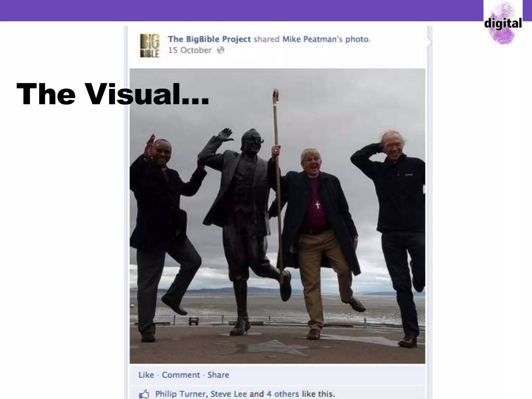532x399 pixels.
Task: Click the post's timeline pointer notch
Action: [430, 42]
